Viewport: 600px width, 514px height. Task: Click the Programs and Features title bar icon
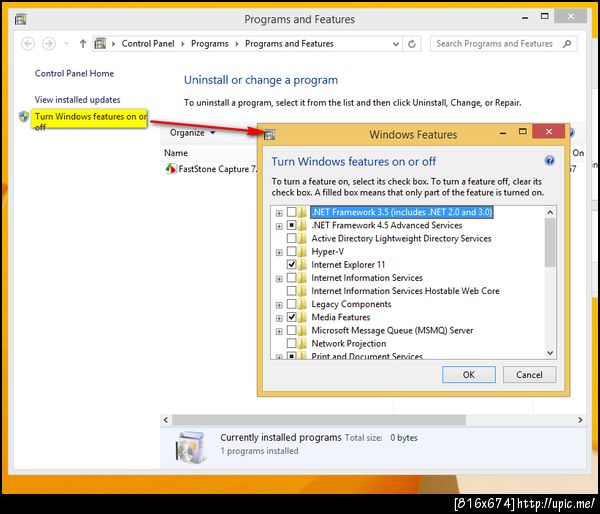20,19
